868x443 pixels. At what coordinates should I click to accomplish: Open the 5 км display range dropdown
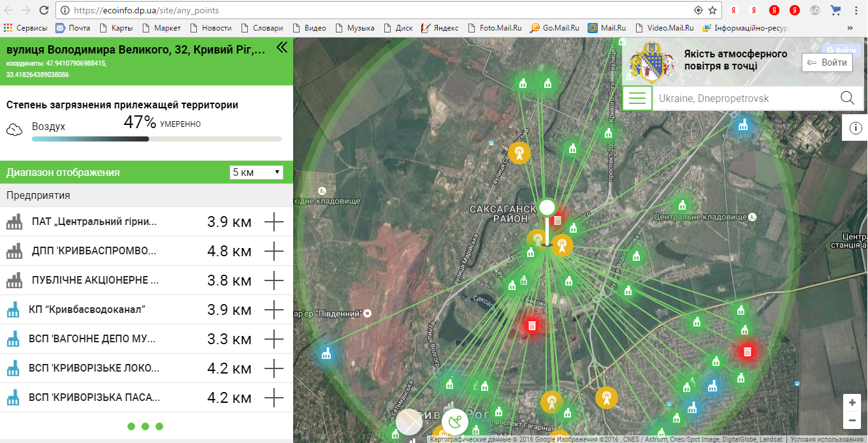[x=256, y=173]
